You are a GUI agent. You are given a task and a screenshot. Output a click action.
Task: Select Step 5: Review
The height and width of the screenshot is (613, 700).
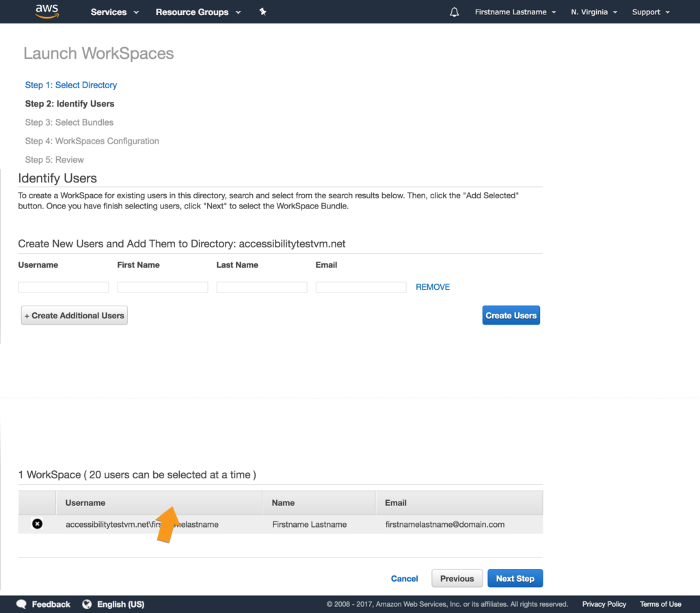pos(55,160)
